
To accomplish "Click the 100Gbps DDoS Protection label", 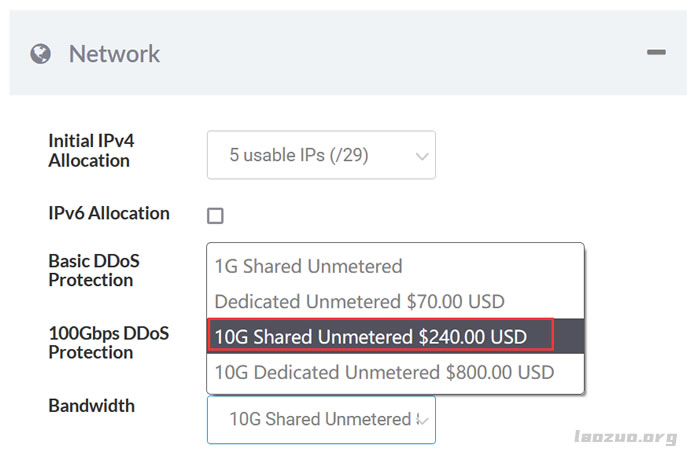I will point(105,342).
